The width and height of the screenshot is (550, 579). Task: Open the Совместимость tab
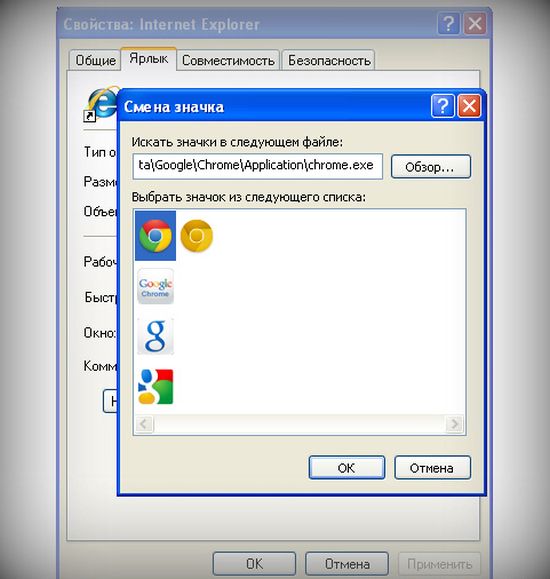(x=228, y=60)
